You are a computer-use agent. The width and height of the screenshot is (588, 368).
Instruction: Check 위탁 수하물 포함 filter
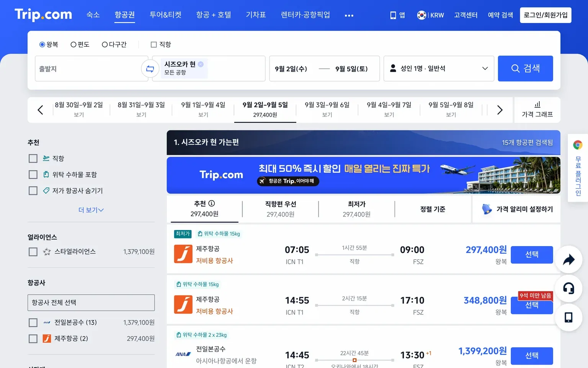[x=33, y=175]
